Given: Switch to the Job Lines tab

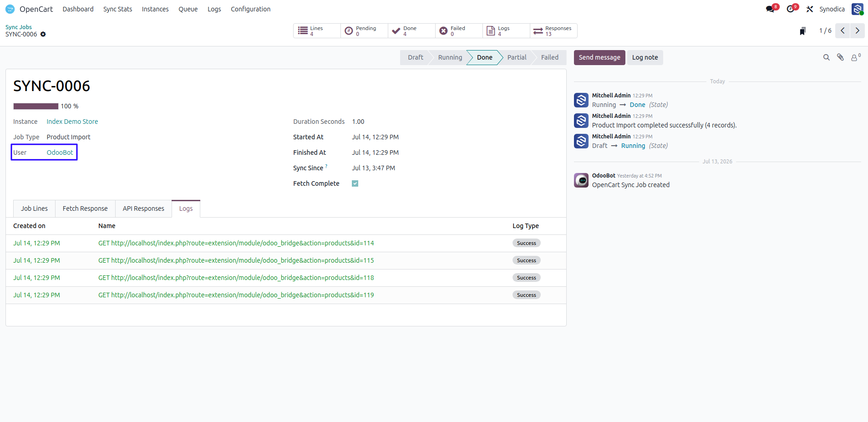Looking at the screenshot, I should coord(34,208).
